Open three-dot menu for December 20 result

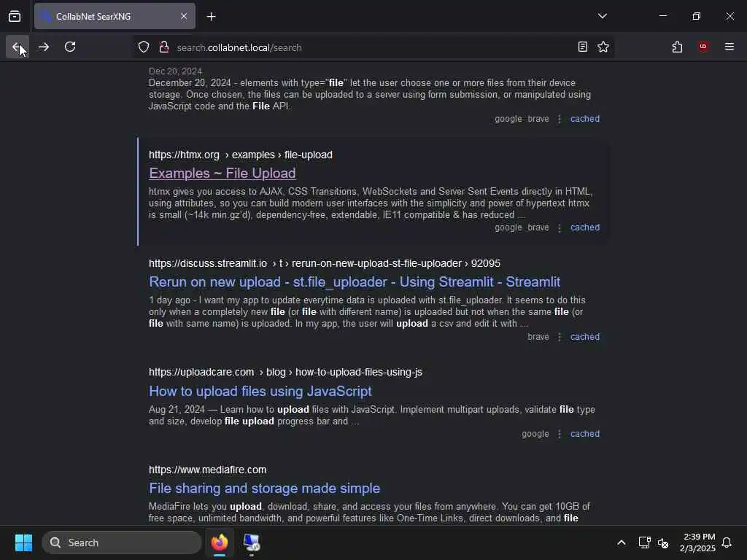[x=560, y=119]
